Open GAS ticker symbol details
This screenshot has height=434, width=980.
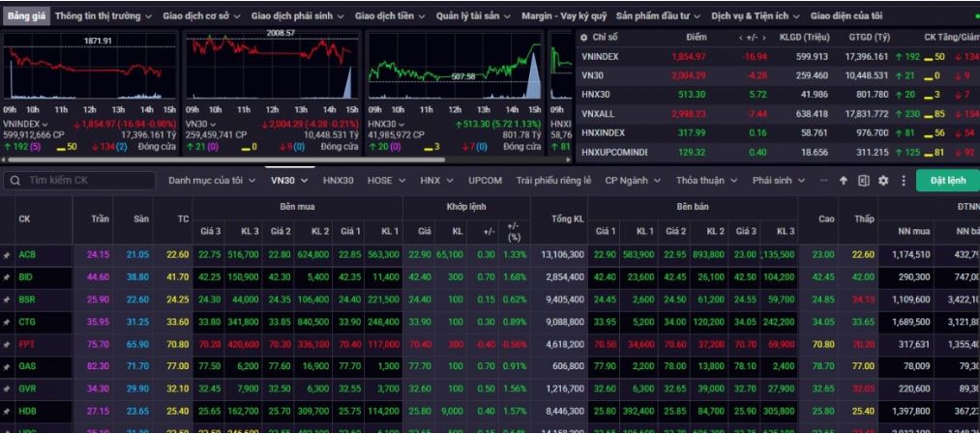point(27,366)
